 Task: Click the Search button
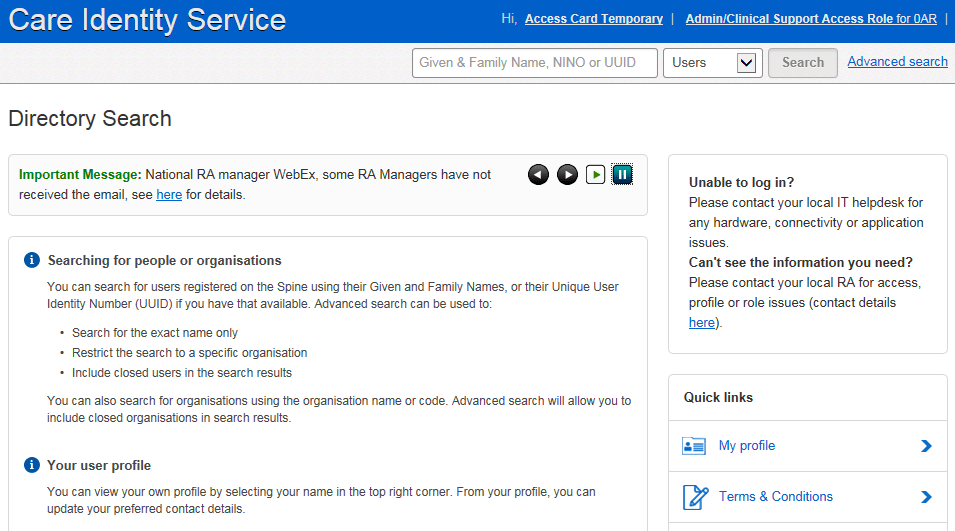(803, 63)
